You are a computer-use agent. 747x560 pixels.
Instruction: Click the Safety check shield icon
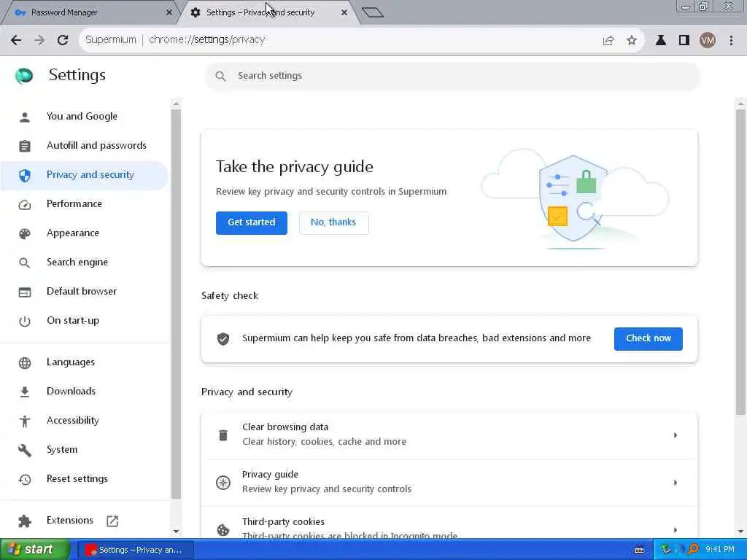223,338
